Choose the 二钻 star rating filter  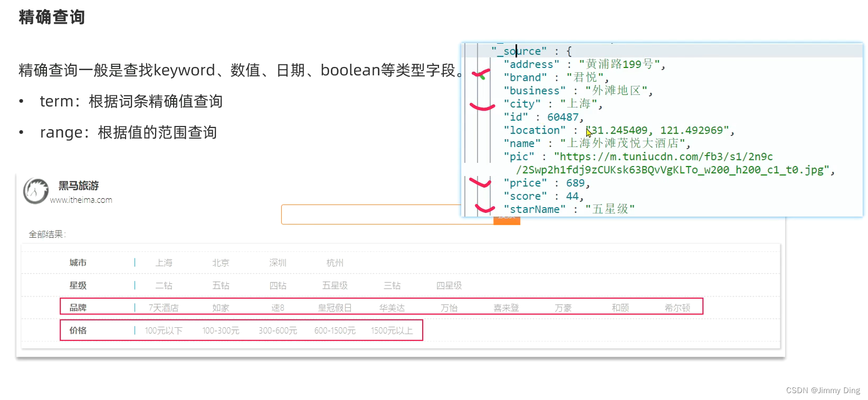tap(164, 285)
